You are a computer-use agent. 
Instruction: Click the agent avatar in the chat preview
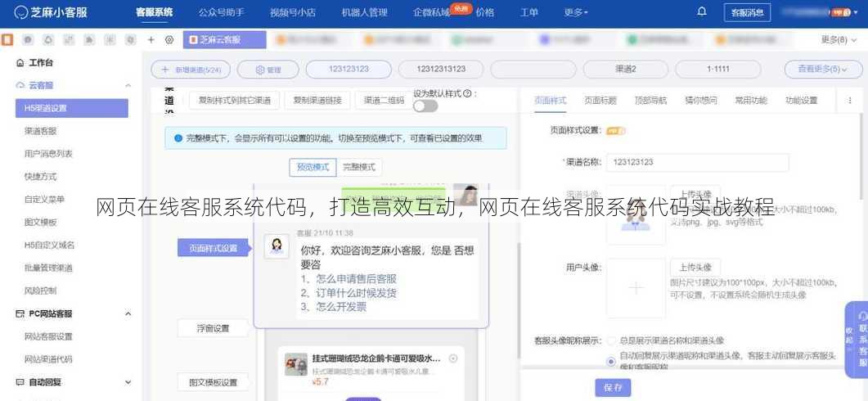tap(277, 246)
